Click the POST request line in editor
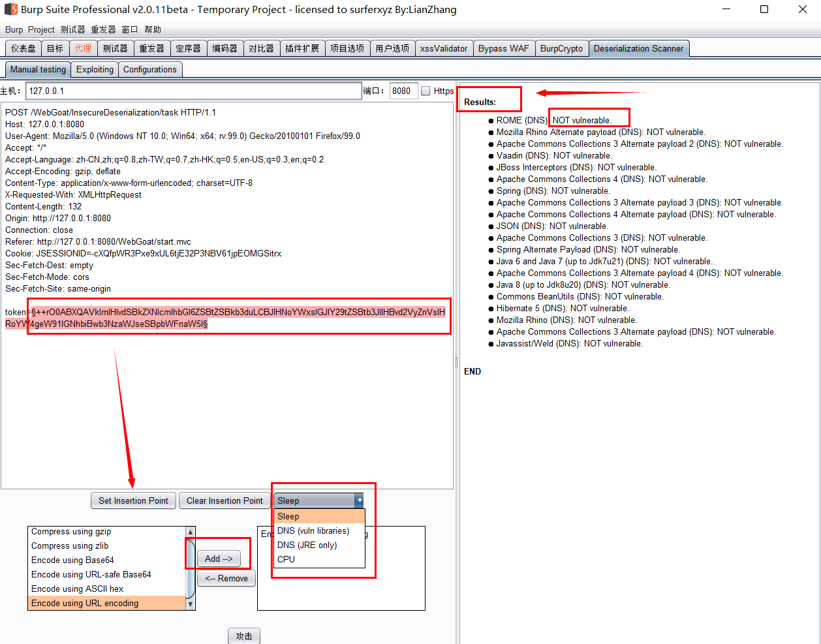 [x=111, y=112]
